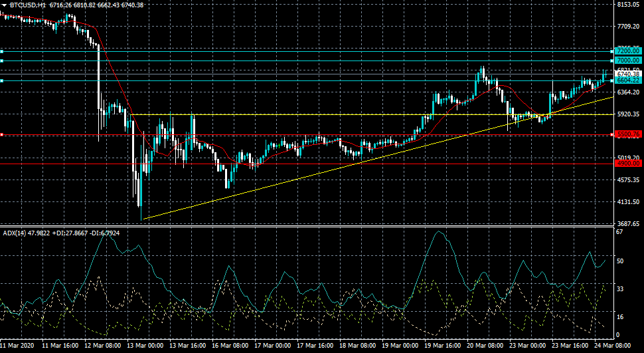The image size is (644, 353).
Task: Click right handle of the 7000.00 line
Action: click(612, 61)
